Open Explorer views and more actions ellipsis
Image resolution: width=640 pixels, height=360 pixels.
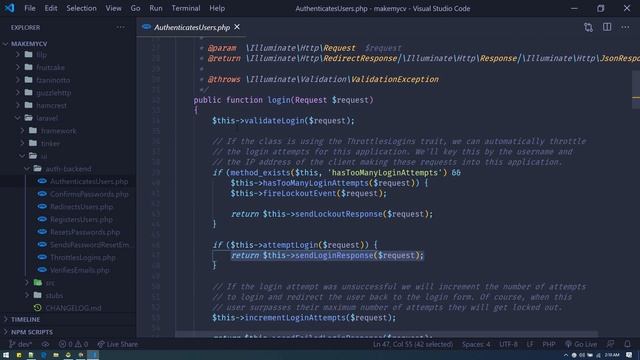(x=121, y=27)
